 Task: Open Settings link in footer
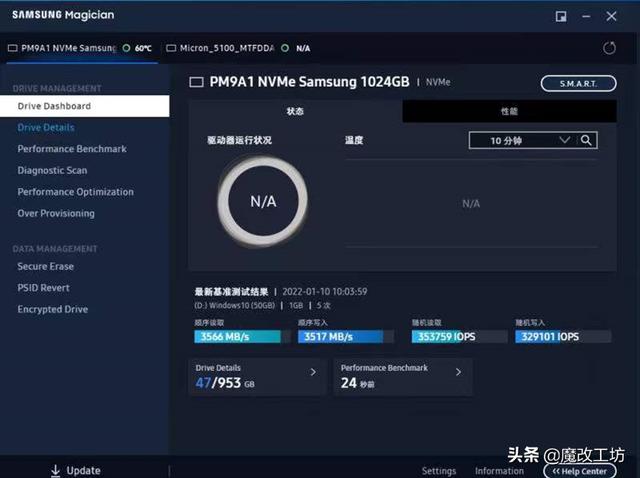439,471
